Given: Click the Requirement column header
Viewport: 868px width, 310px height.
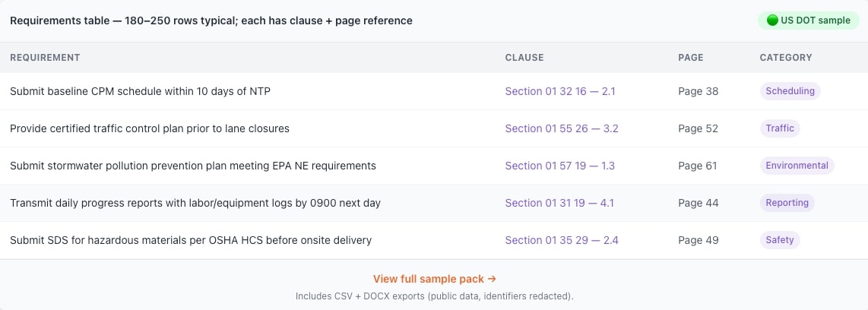Looking at the screenshot, I should [45, 58].
